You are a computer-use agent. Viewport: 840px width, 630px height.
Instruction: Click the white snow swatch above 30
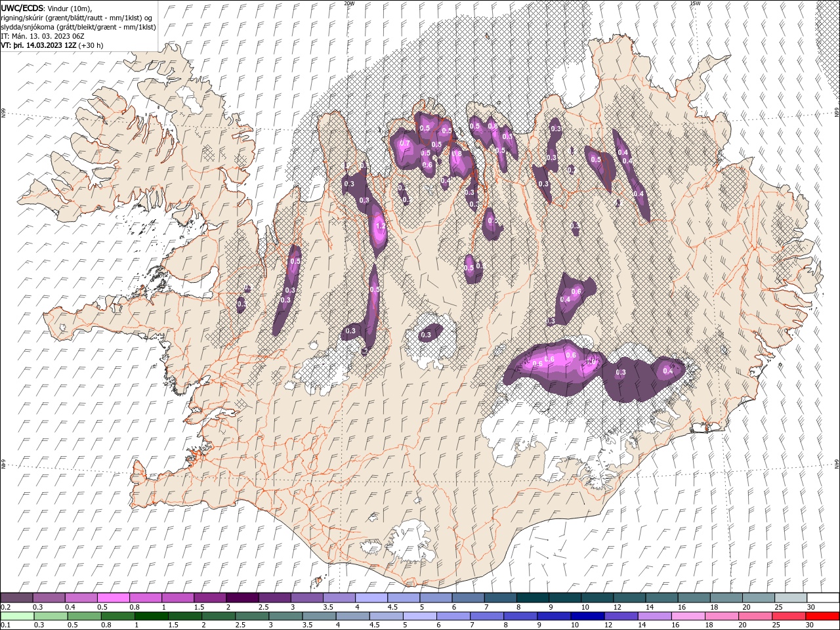point(822,598)
